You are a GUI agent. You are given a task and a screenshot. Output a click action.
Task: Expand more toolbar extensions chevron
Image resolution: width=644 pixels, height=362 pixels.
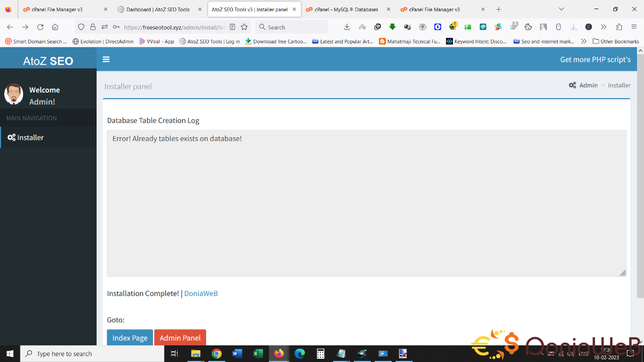click(604, 27)
